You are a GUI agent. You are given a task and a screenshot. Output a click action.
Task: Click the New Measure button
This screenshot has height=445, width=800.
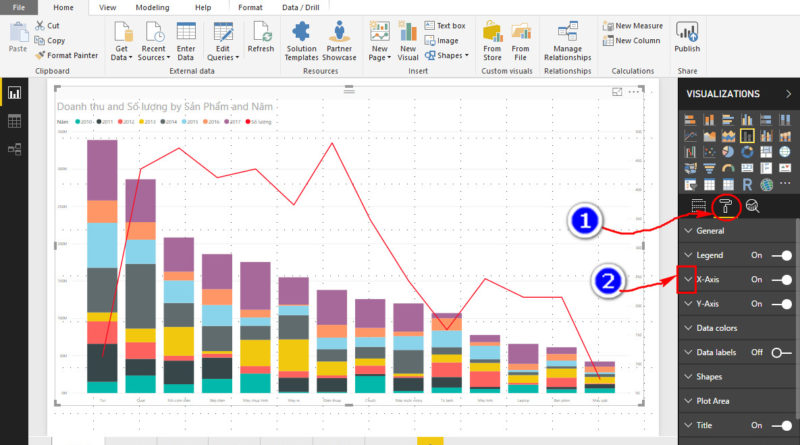pos(638,26)
